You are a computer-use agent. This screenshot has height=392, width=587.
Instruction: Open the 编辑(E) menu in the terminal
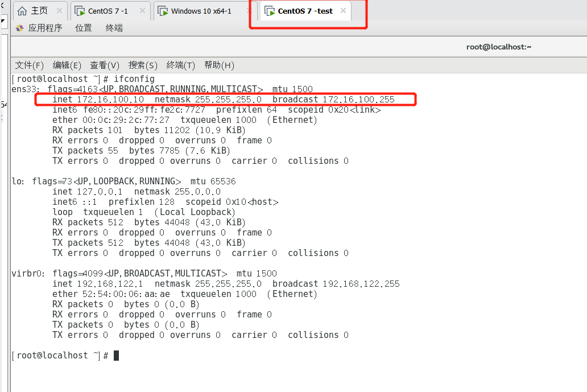pos(67,65)
